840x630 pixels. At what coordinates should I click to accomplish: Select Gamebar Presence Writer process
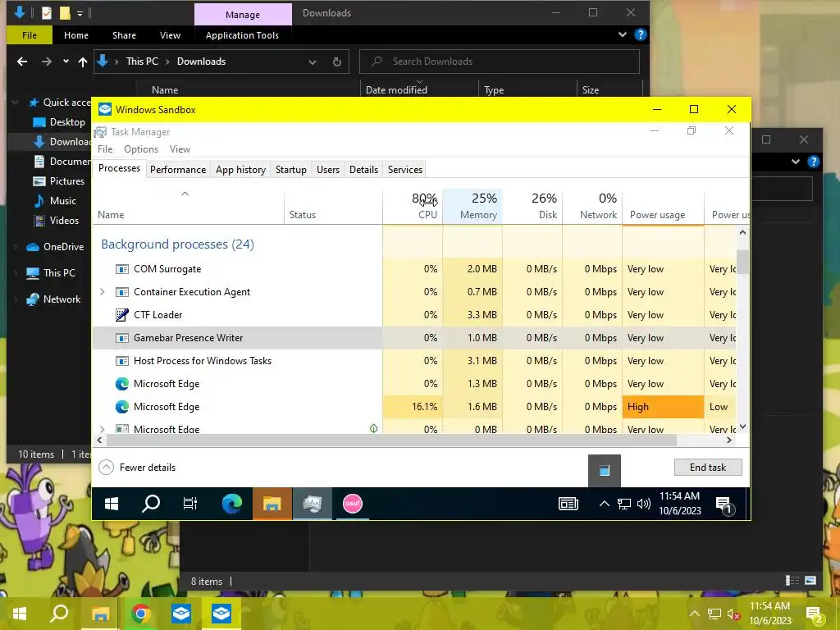click(x=414, y=338)
